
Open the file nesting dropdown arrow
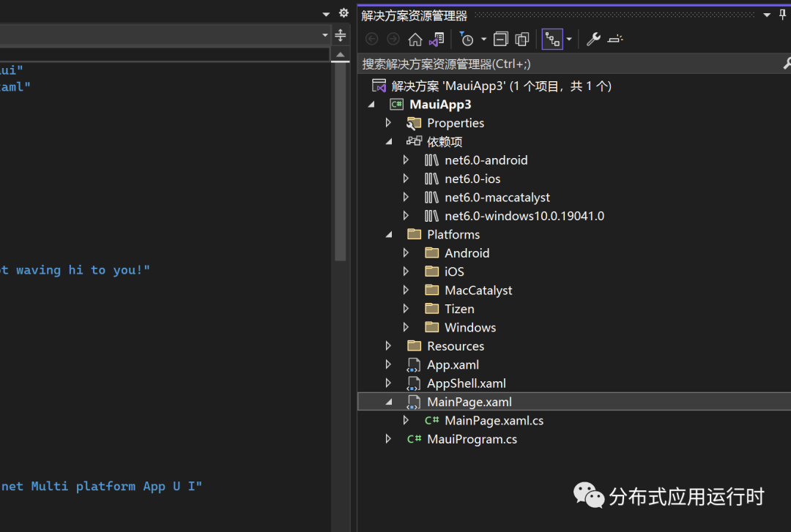click(569, 40)
